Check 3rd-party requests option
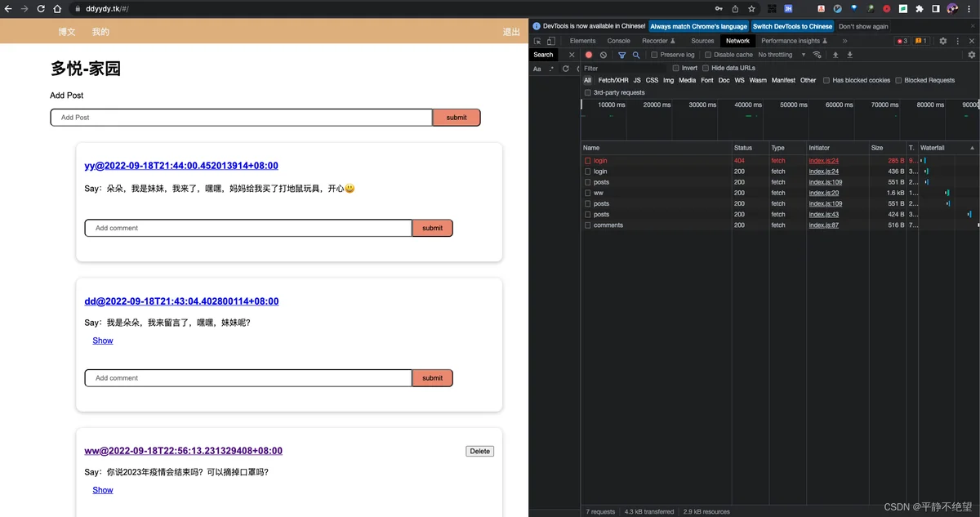Image resolution: width=980 pixels, height=517 pixels. pyautogui.click(x=587, y=93)
